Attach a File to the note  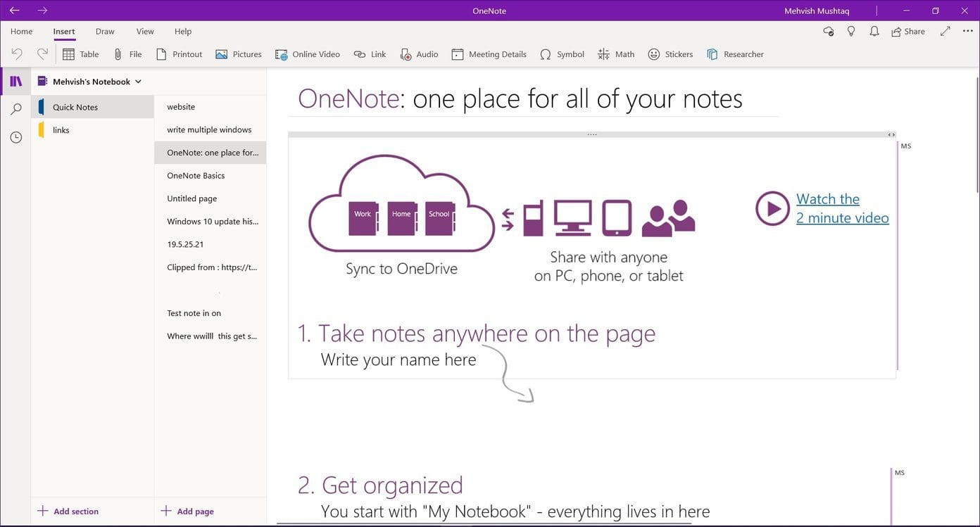(128, 53)
